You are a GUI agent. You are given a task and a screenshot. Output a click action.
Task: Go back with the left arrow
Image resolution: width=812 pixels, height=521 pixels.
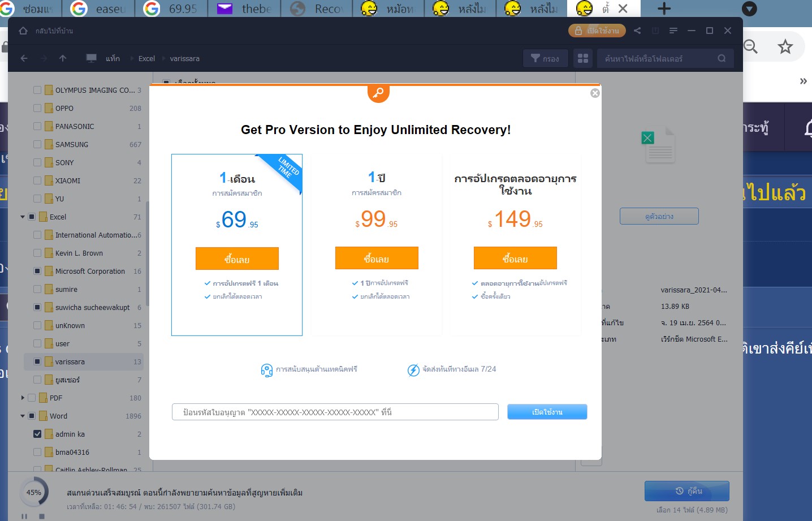coord(24,58)
